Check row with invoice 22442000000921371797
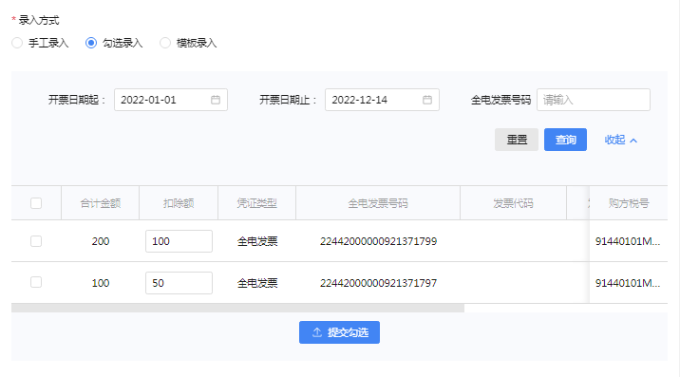680x377 pixels. click(36, 282)
